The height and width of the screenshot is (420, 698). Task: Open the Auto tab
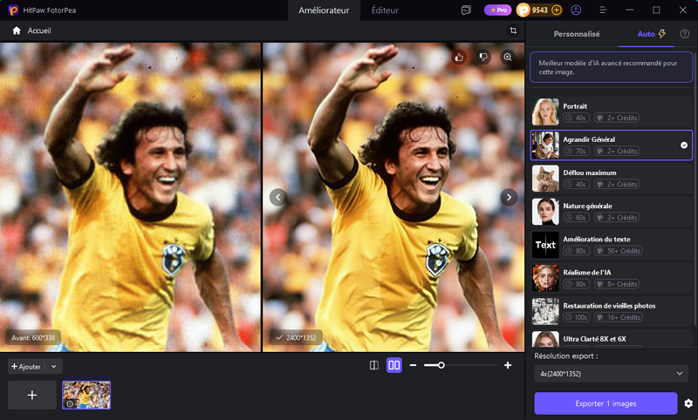pos(646,34)
